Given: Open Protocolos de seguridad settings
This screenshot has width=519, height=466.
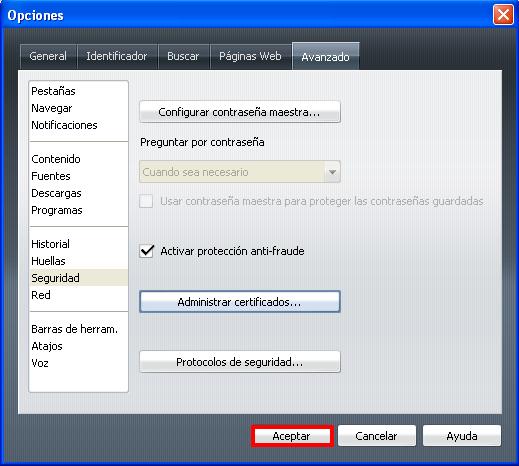Looking at the screenshot, I should (x=240, y=362).
